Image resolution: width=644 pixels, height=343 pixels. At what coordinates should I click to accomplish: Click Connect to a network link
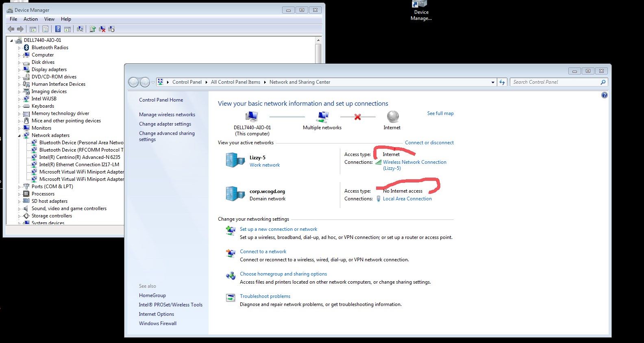click(x=263, y=252)
